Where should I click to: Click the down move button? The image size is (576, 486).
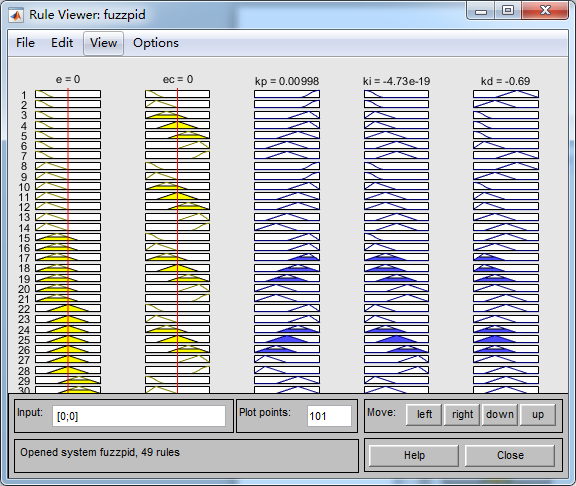pos(500,415)
